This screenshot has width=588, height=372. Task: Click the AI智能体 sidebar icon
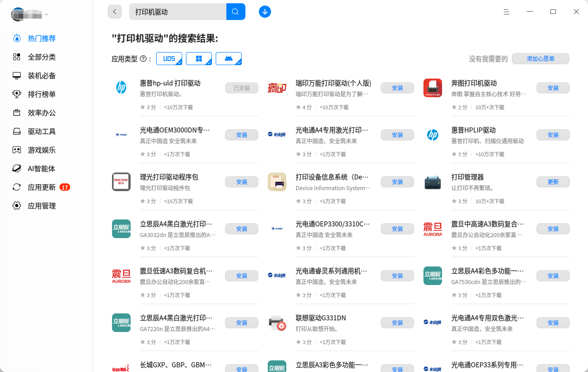[x=17, y=169]
